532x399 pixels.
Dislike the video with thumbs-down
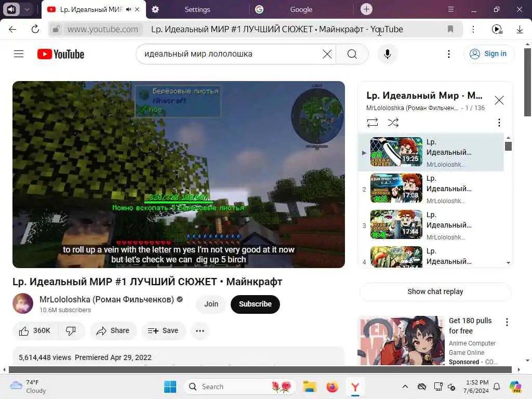click(71, 331)
